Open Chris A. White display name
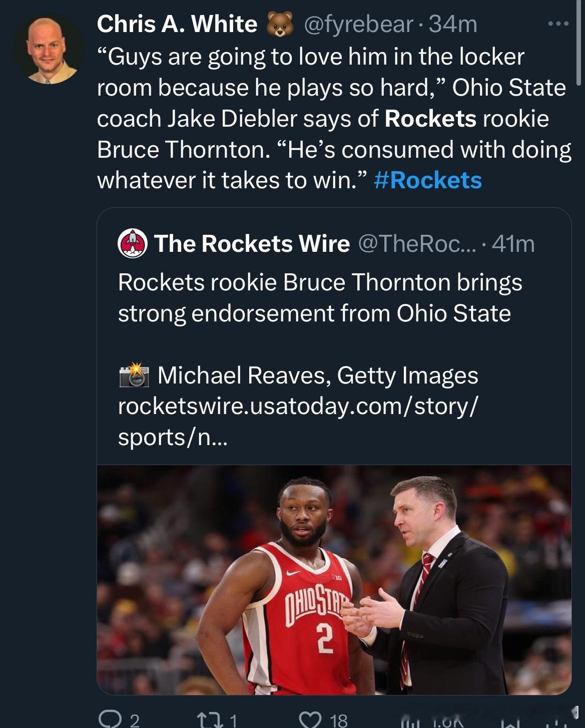The image size is (585, 728). point(177,24)
